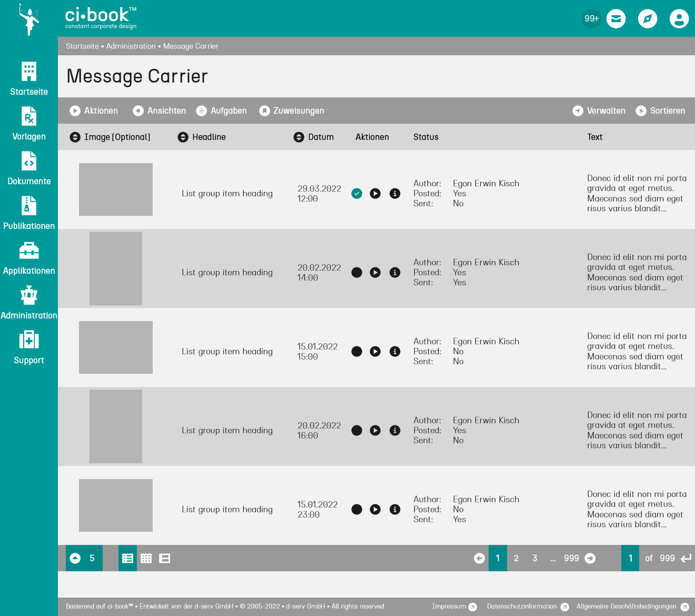Show info for 29.03.2022 row
Screen dimensions: 695x616
(x=395, y=193)
